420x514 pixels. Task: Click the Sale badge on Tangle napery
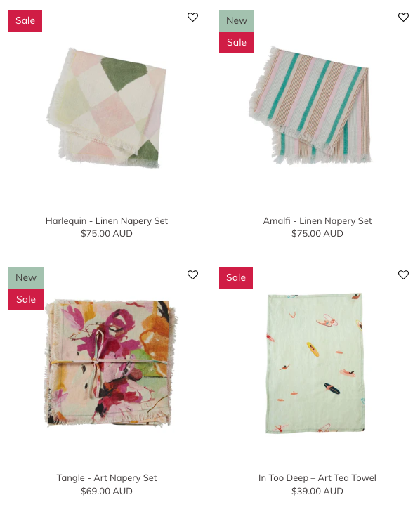[x=26, y=299]
